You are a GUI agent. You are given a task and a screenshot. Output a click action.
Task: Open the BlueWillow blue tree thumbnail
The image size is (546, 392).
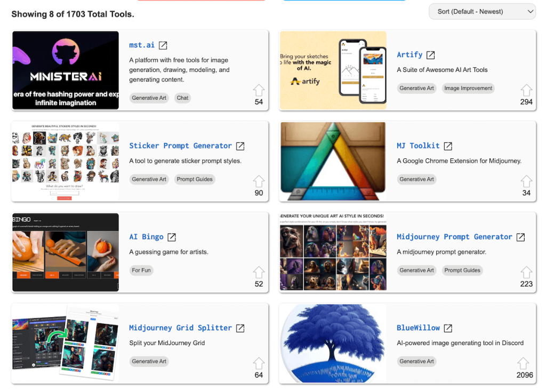pyautogui.click(x=333, y=343)
